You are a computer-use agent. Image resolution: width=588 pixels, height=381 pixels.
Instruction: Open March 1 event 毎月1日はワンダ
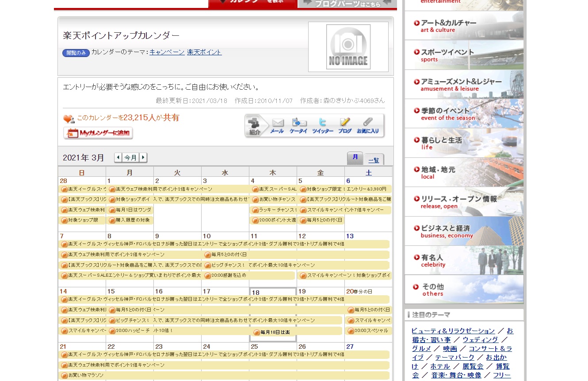point(130,210)
